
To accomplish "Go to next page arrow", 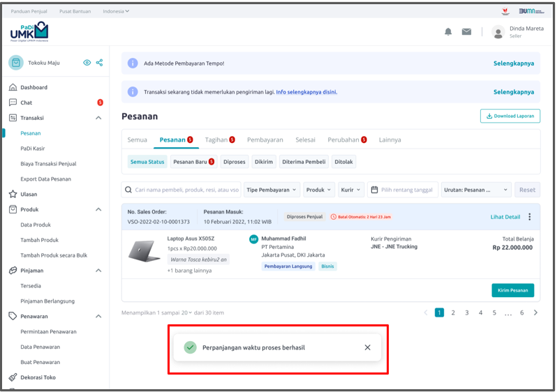I will point(535,312).
